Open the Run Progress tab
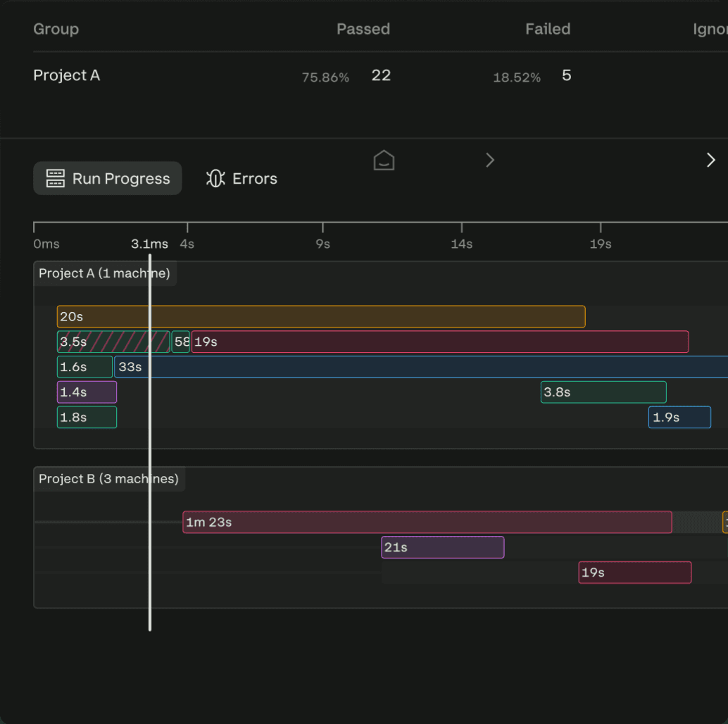 (107, 178)
